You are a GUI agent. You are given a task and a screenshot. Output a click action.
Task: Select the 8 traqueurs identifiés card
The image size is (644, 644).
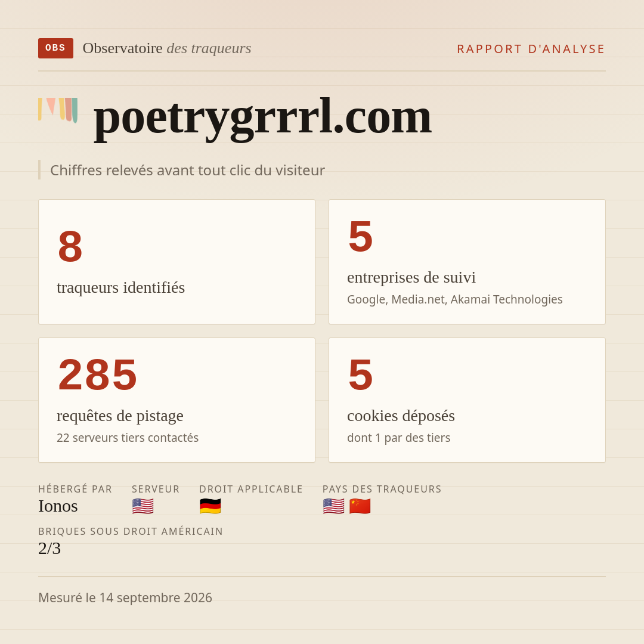coord(177,262)
